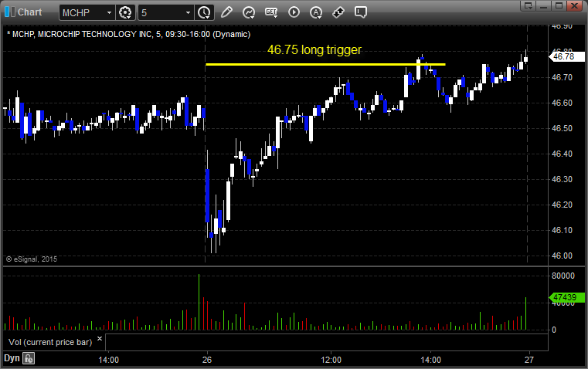
Task: Open the GET studies menu
Action: tap(271, 12)
